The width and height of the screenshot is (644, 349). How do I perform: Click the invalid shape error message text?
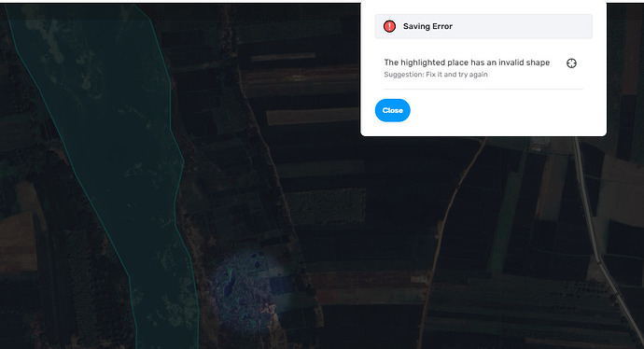point(467,63)
